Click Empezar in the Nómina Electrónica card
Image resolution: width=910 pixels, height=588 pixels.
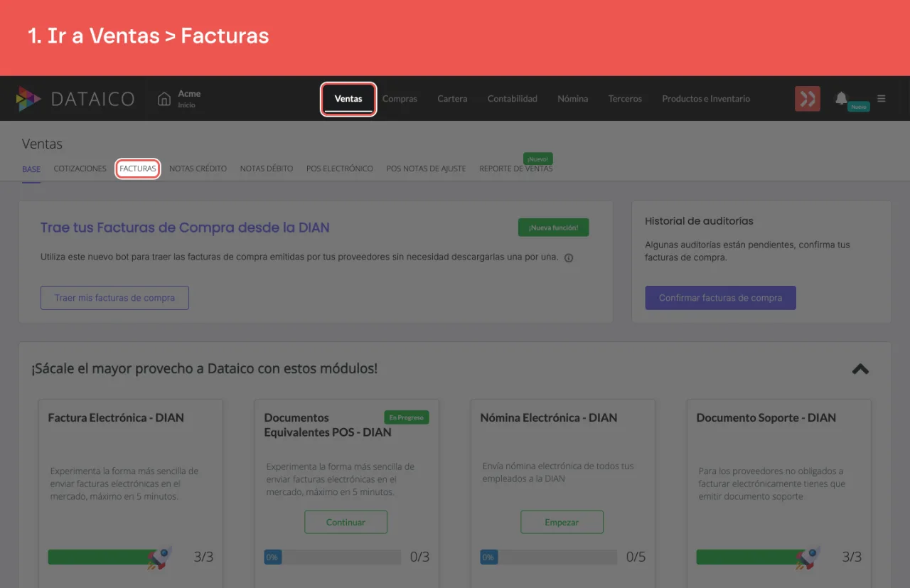[x=562, y=522]
